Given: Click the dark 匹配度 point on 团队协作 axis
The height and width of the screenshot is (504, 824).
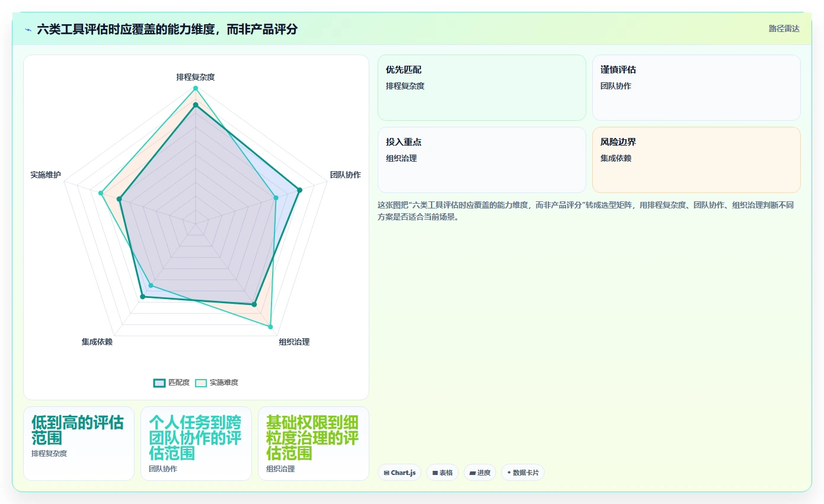Looking at the screenshot, I should tap(299, 190).
